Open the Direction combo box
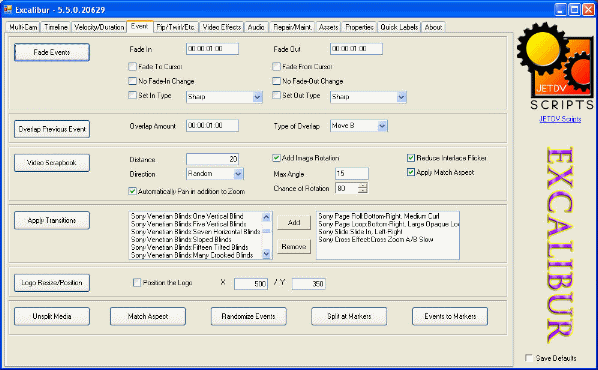598x370 pixels. (x=238, y=174)
